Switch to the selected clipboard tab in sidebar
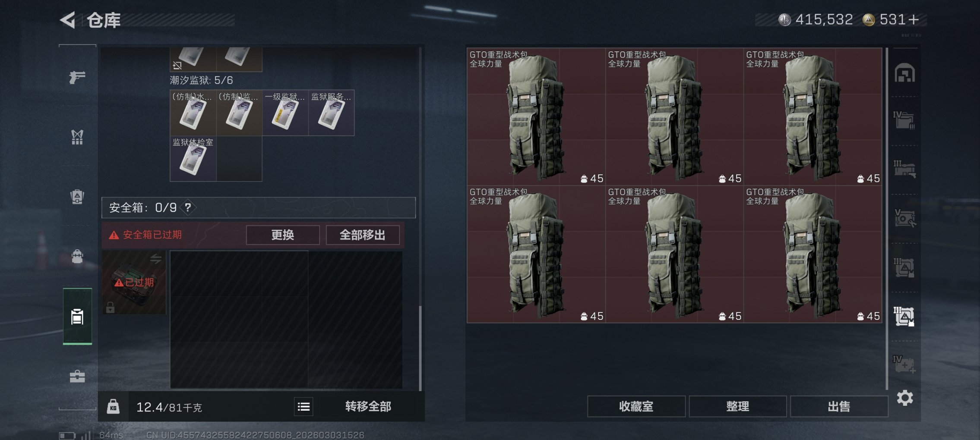Screen dimensions: 980x440 [77, 316]
